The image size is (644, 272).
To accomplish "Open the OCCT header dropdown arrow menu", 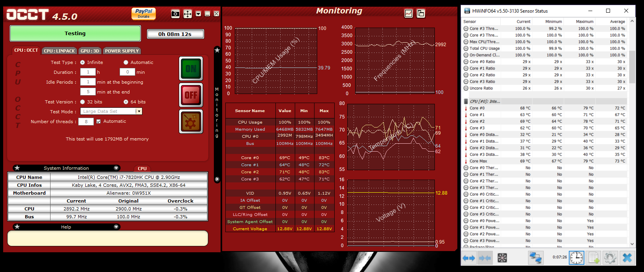I will point(198,14).
